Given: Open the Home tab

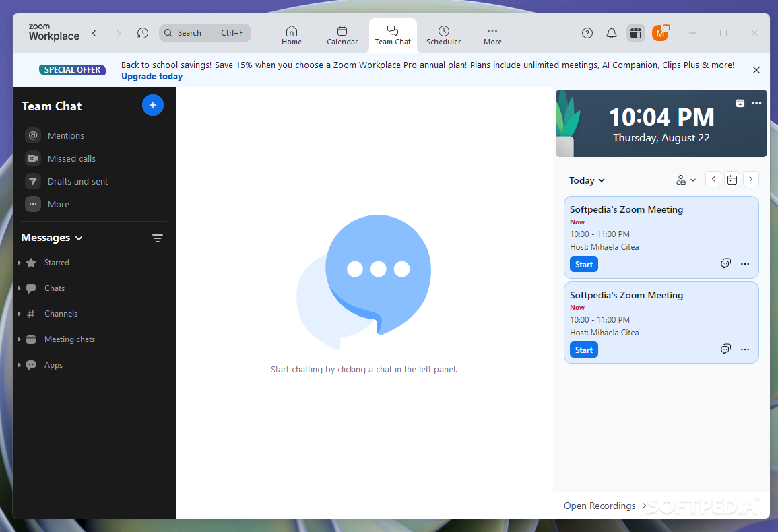Looking at the screenshot, I should pos(292,36).
